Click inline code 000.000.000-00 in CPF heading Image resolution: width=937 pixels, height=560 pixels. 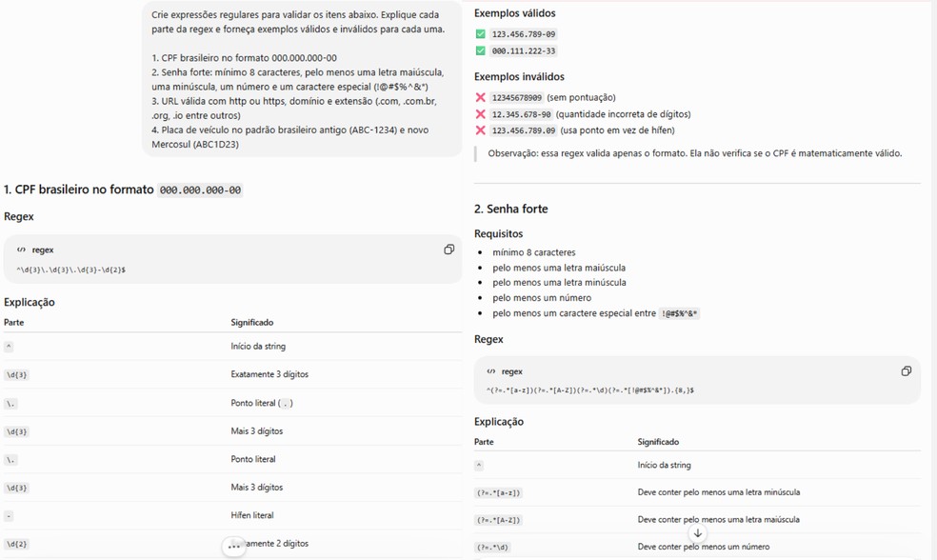tap(200, 190)
